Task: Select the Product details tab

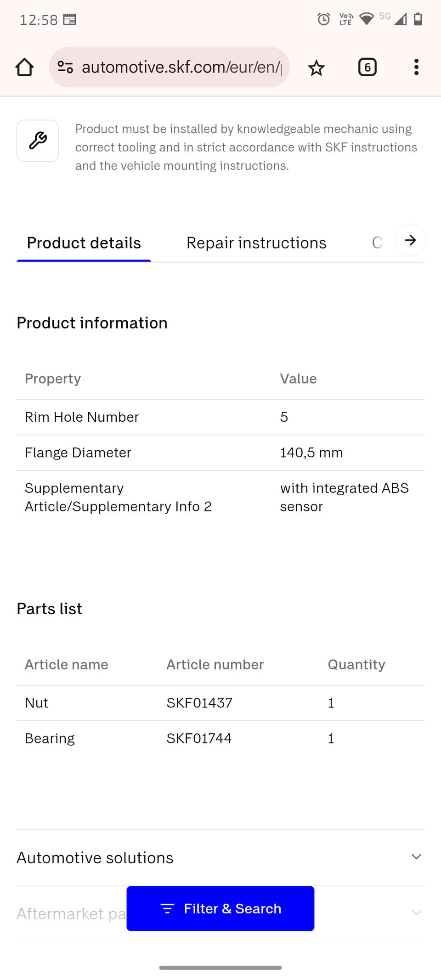Action: [x=84, y=243]
